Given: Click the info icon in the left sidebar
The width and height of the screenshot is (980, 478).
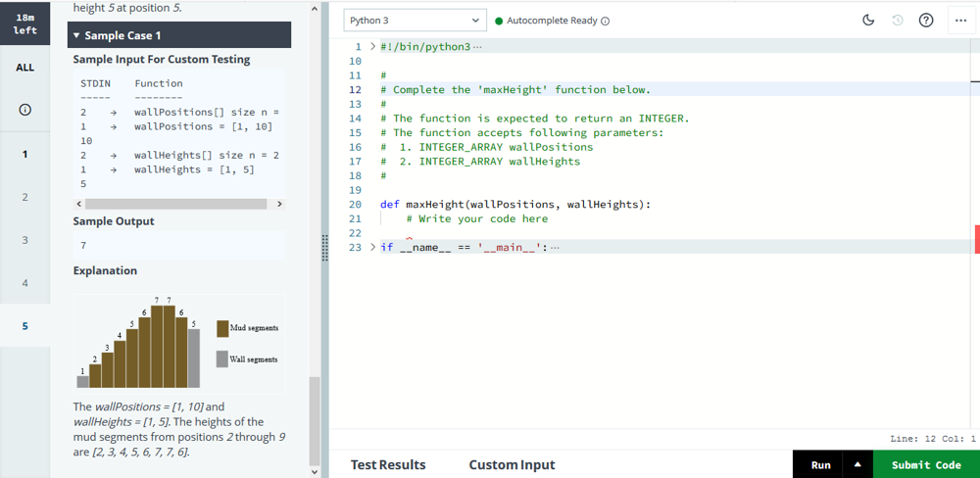Looking at the screenshot, I should [x=25, y=110].
